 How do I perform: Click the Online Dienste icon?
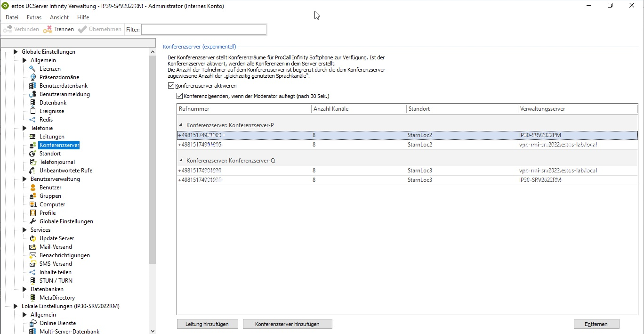click(x=32, y=323)
